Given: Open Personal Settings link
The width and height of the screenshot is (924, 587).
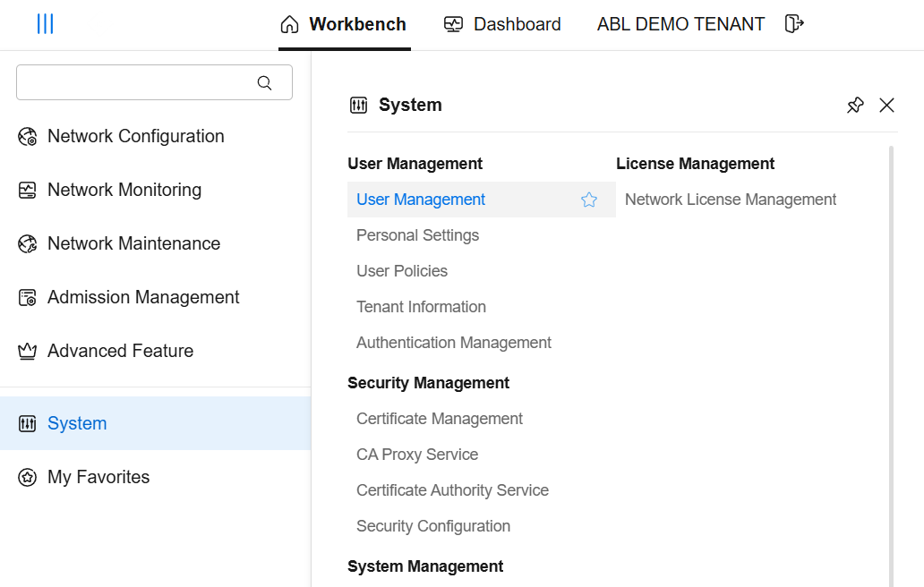Looking at the screenshot, I should pyautogui.click(x=417, y=235).
